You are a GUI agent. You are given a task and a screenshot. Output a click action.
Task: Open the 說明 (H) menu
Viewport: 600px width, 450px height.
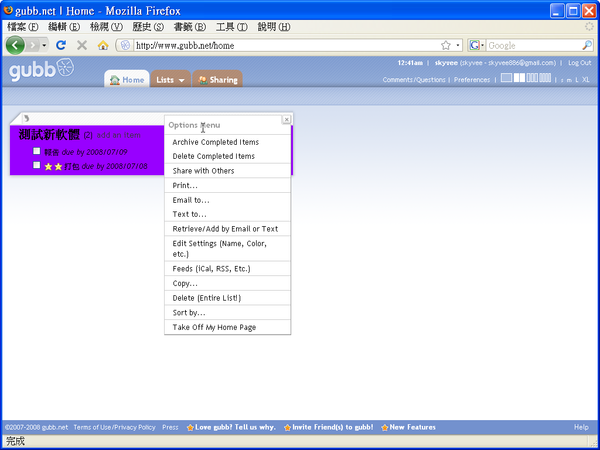[x=274, y=27]
